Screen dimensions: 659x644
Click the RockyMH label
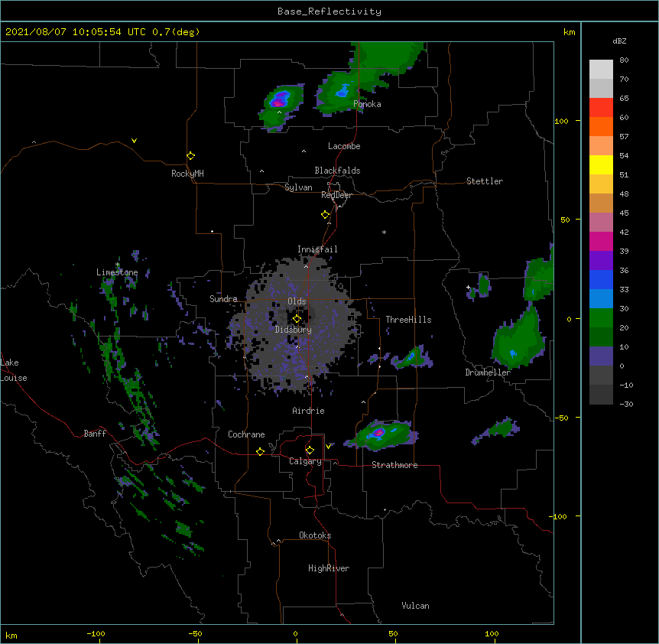[x=187, y=173]
